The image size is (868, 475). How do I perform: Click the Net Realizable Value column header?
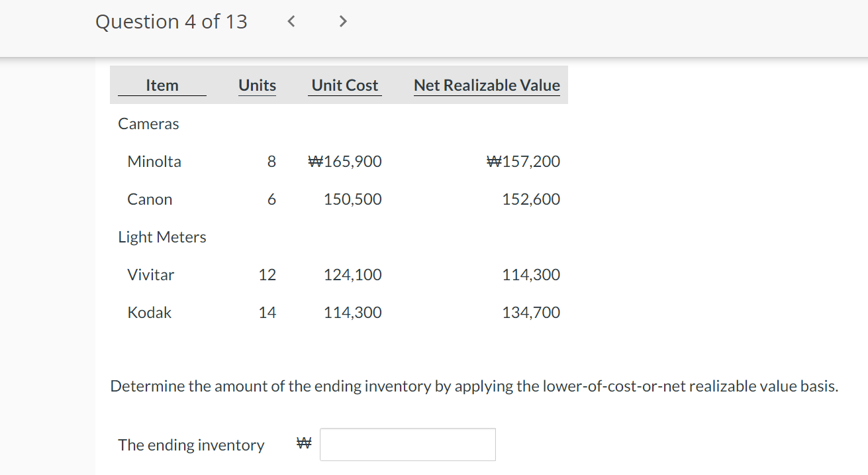[x=487, y=85]
